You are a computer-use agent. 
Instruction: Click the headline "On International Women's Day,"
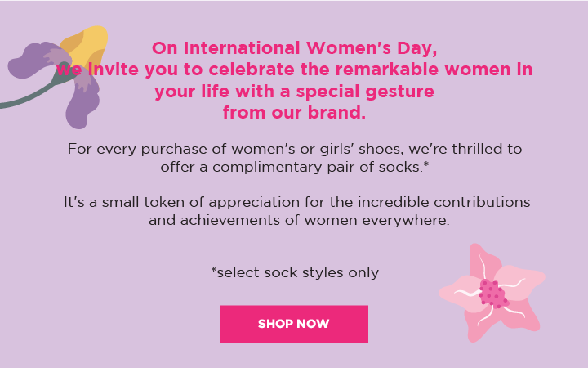pos(294,48)
